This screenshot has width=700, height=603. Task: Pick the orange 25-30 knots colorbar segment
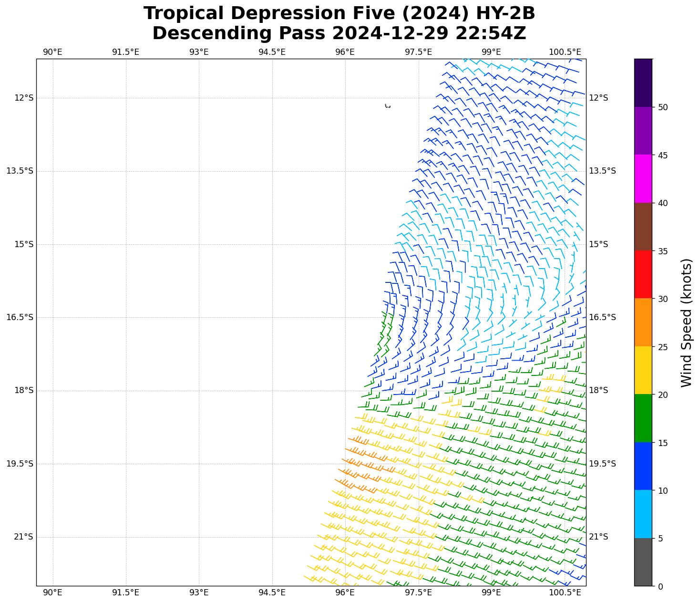pyautogui.click(x=643, y=322)
